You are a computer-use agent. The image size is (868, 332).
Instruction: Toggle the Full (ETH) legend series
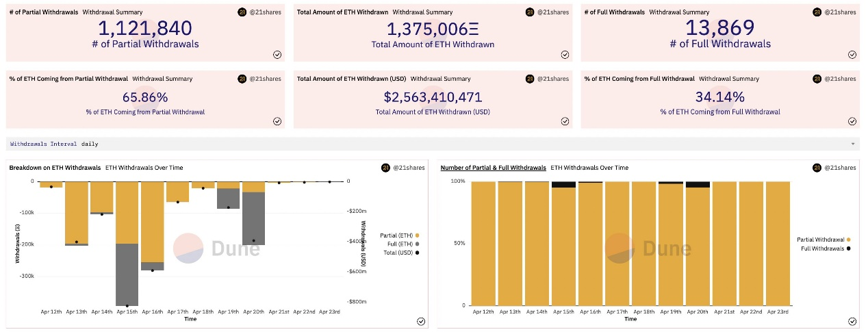400,244
